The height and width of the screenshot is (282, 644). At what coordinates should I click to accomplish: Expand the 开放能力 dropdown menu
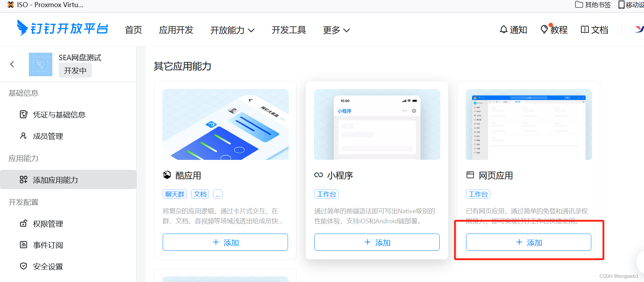click(232, 30)
